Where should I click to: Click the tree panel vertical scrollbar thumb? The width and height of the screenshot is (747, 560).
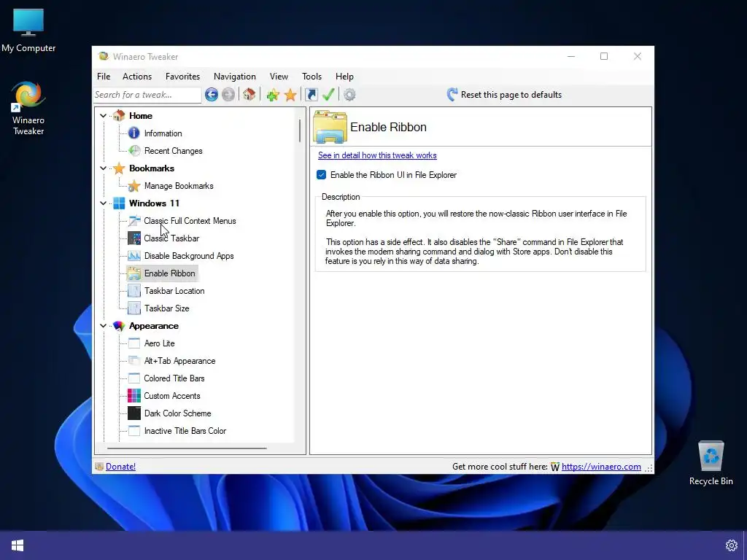[x=300, y=131]
